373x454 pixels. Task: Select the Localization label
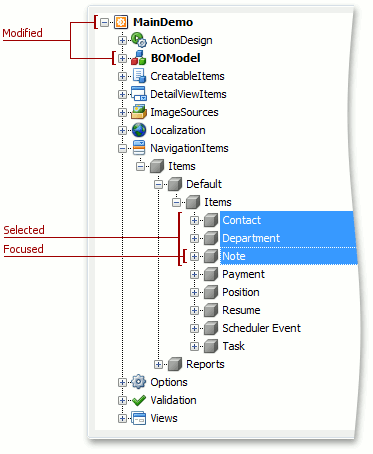(x=178, y=130)
